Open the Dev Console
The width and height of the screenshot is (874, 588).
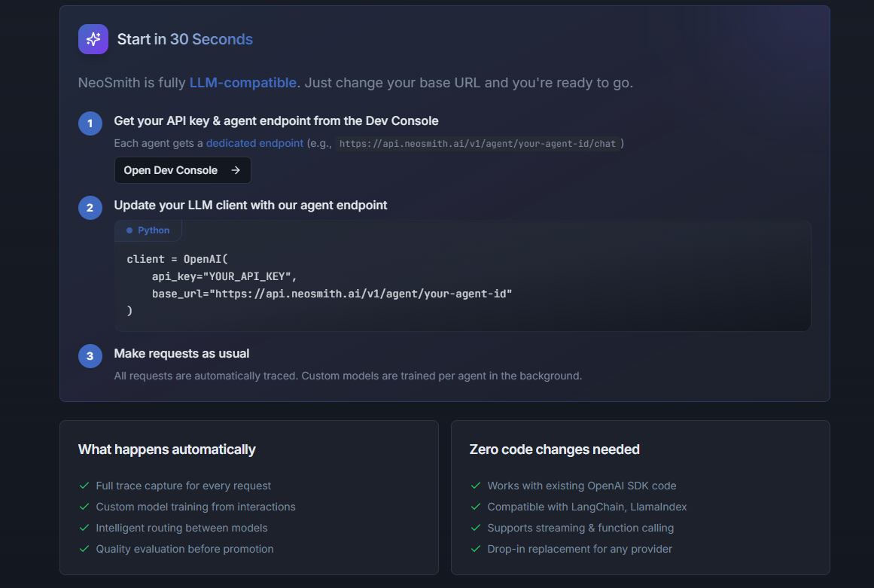[x=182, y=170]
